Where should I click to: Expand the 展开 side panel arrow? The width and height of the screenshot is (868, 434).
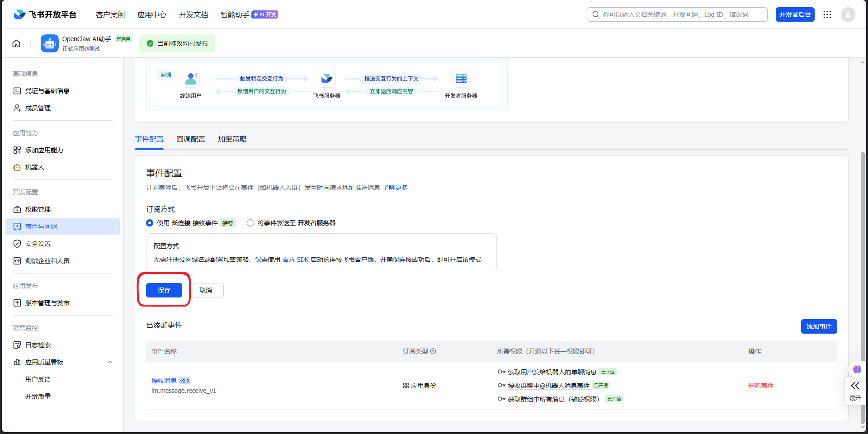[x=855, y=390]
